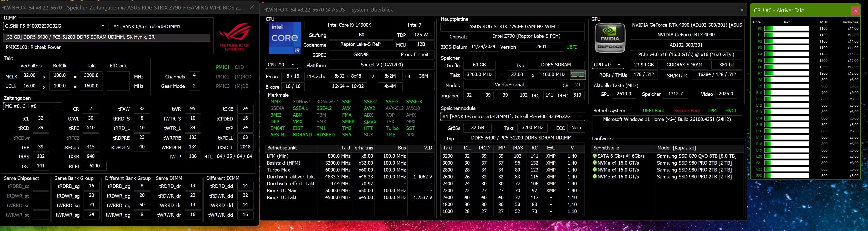Click the RTL field 64 / 25 / 64 / 64
868x231 pixels.
[235, 156]
